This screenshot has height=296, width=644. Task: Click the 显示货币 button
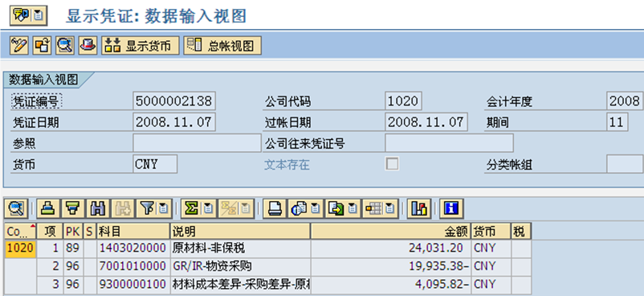point(141,45)
